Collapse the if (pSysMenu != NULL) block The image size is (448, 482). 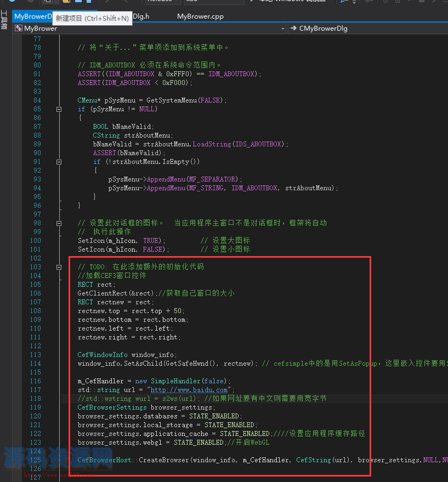[59, 109]
